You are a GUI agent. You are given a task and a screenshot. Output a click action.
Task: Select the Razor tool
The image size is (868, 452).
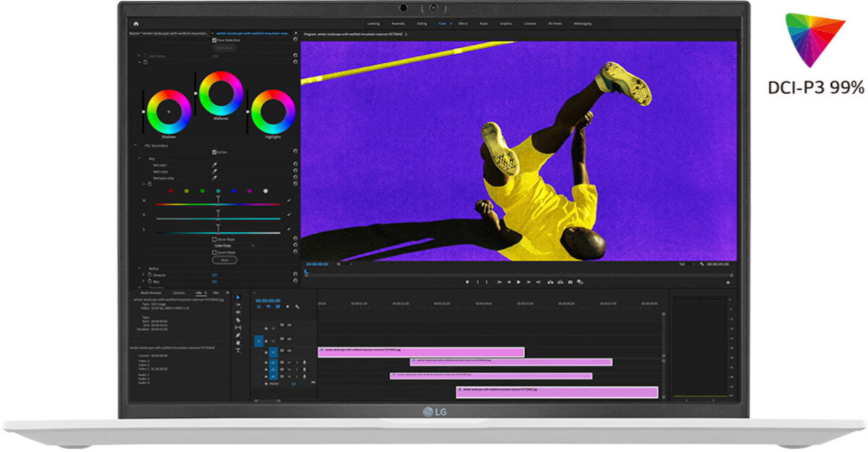[238, 320]
